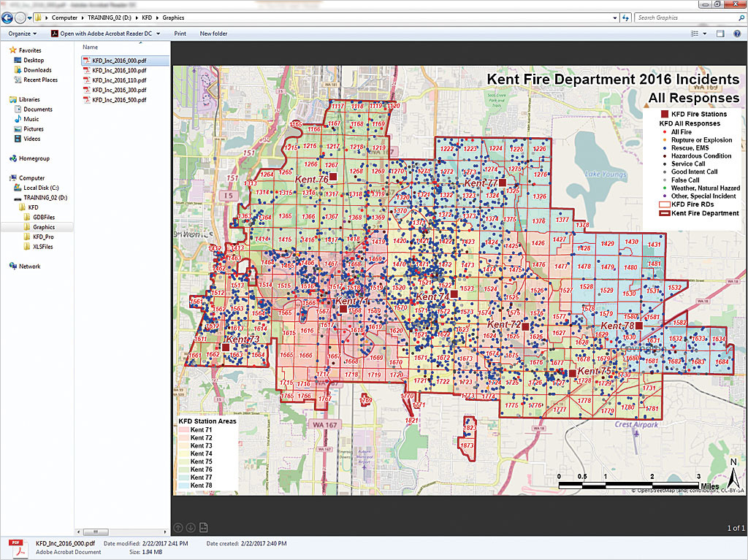Screen dimensions: 748x560
Task: Click the Print toolbar button
Action: click(x=180, y=34)
